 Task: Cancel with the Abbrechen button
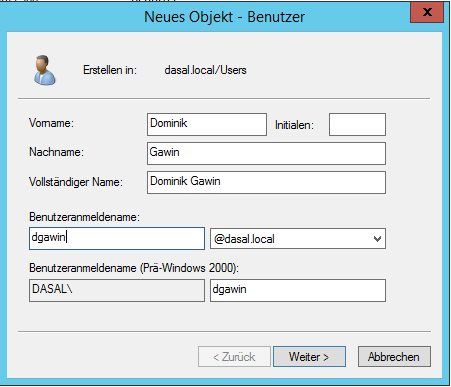(394, 357)
